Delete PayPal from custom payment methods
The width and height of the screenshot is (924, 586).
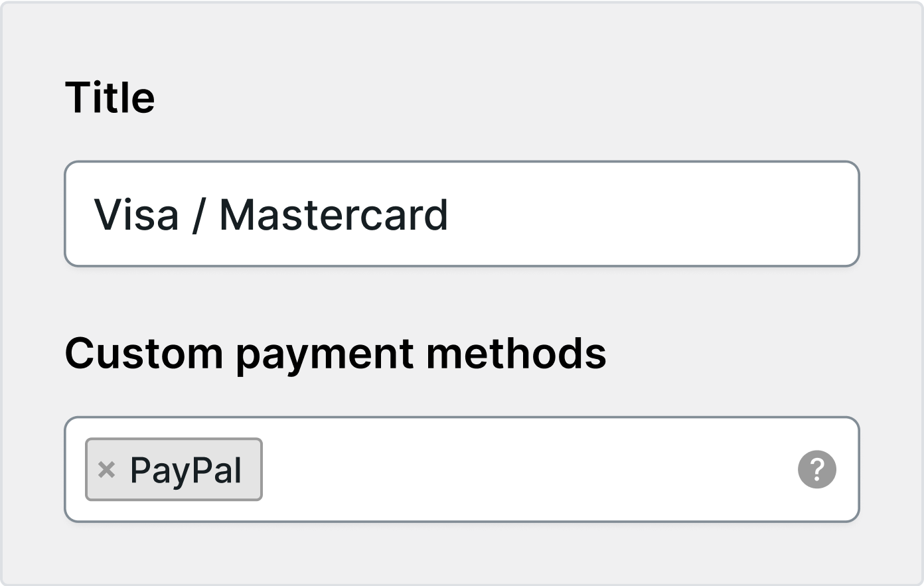pyautogui.click(x=106, y=470)
